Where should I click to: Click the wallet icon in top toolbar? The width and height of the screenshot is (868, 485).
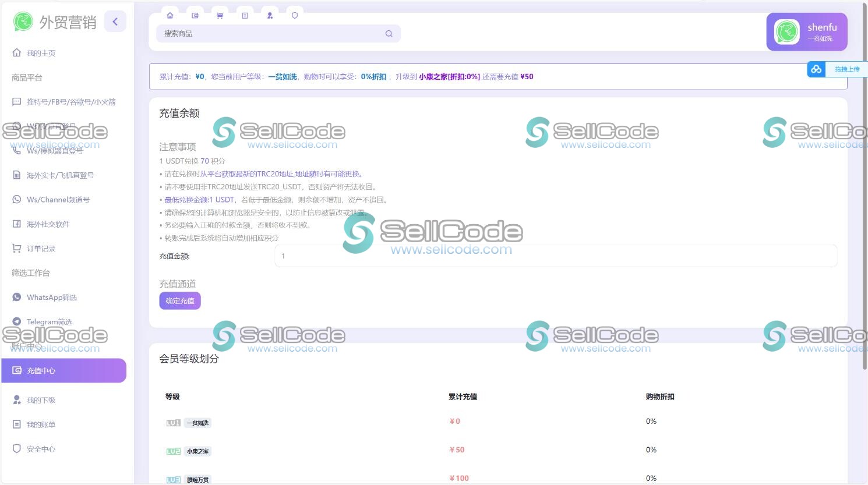[195, 16]
